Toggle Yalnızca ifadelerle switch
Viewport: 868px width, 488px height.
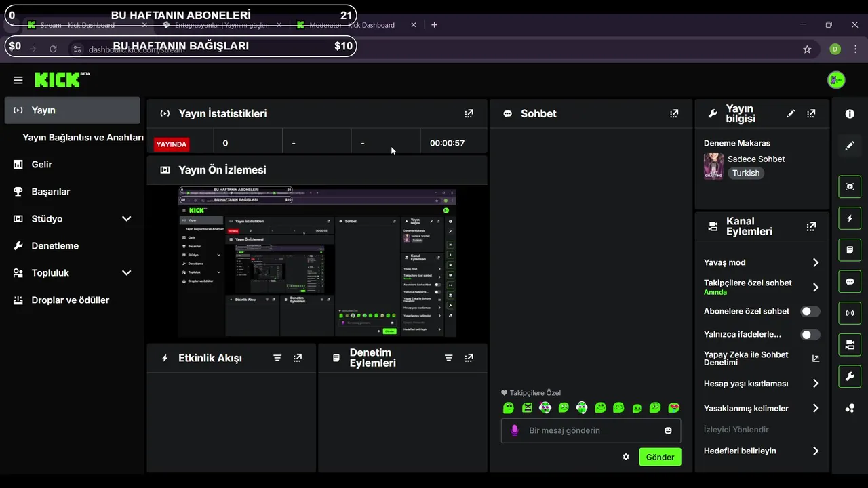pyautogui.click(x=810, y=335)
